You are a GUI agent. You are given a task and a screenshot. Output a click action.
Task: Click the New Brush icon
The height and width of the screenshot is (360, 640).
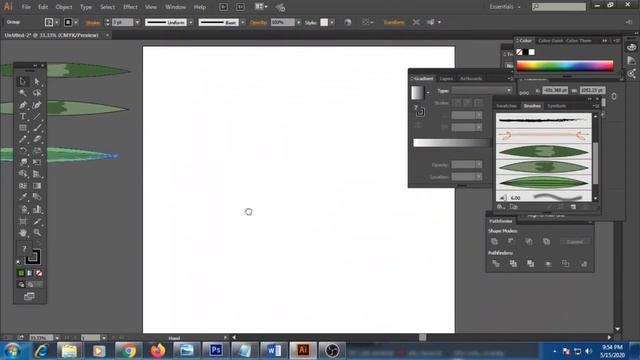coord(573,207)
